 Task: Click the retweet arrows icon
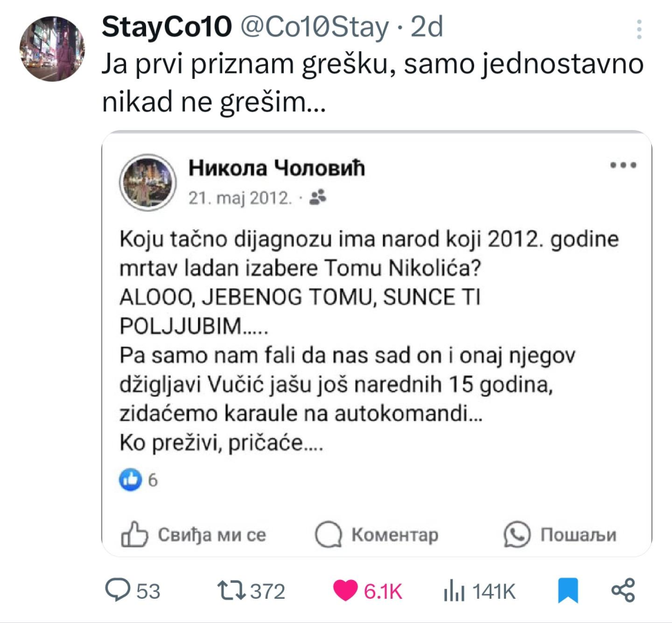click(x=230, y=590)
